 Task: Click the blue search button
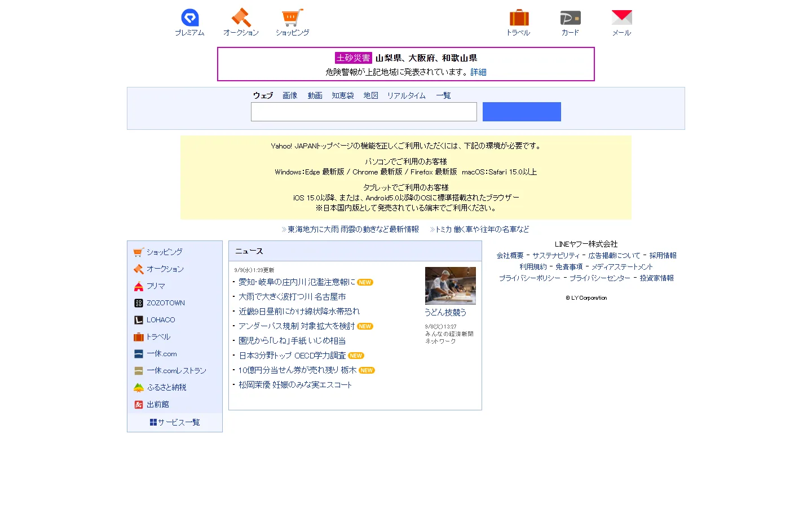click(522, 112)
